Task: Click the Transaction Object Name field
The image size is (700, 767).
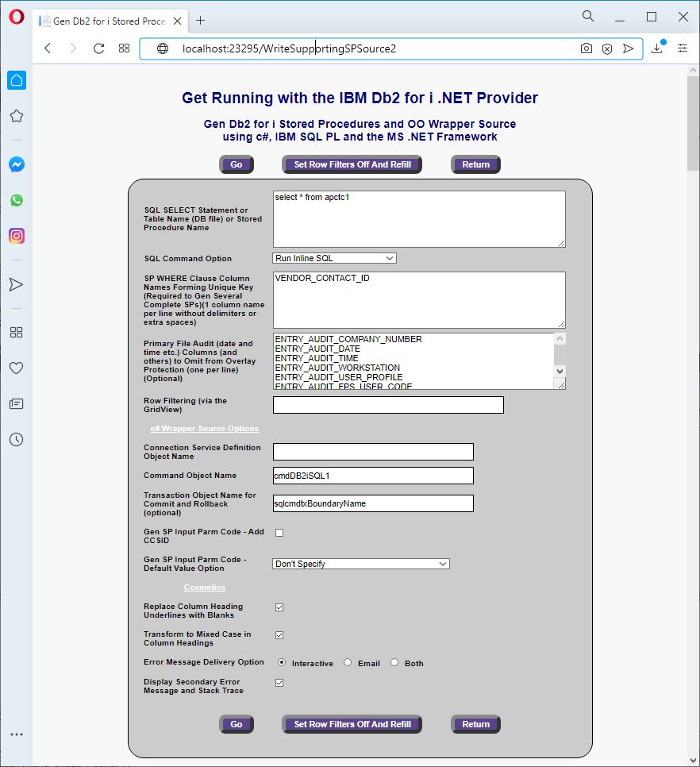Action: click(373, 503)
